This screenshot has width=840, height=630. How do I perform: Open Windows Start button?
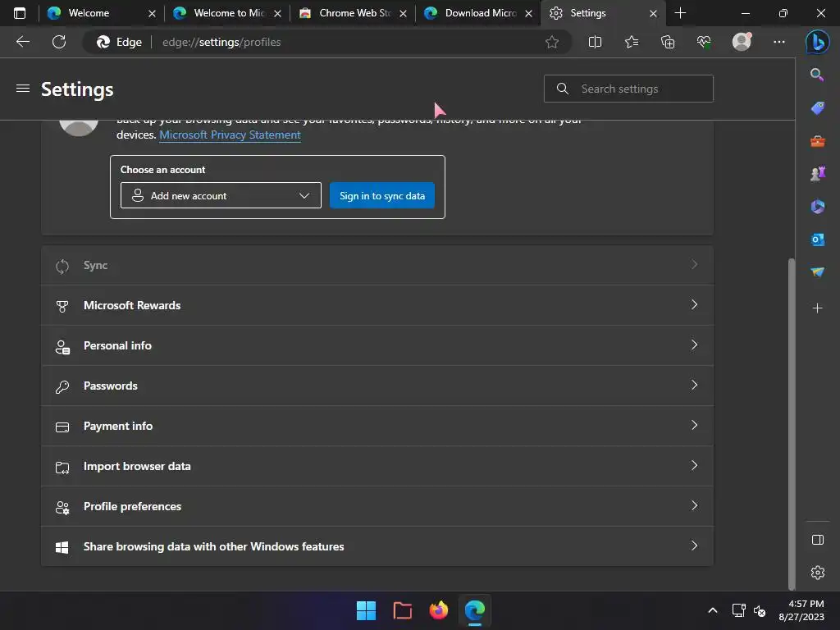click(367, 610)
